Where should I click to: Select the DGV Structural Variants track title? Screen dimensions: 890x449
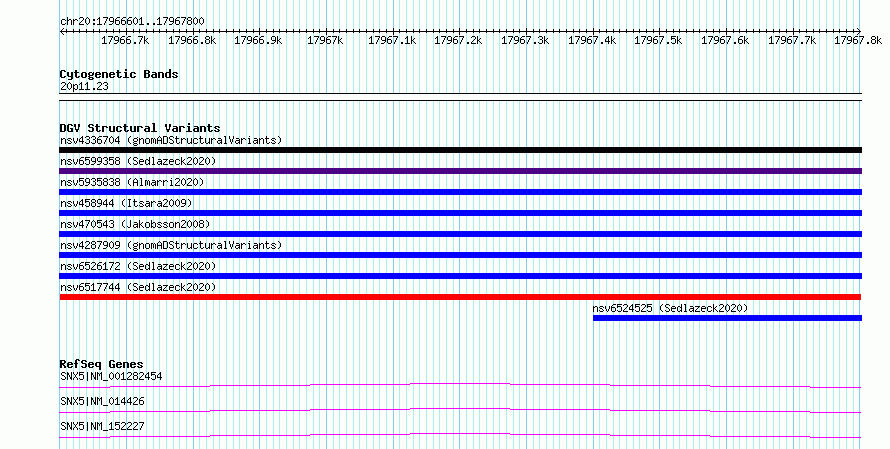(x=140, y=128)
